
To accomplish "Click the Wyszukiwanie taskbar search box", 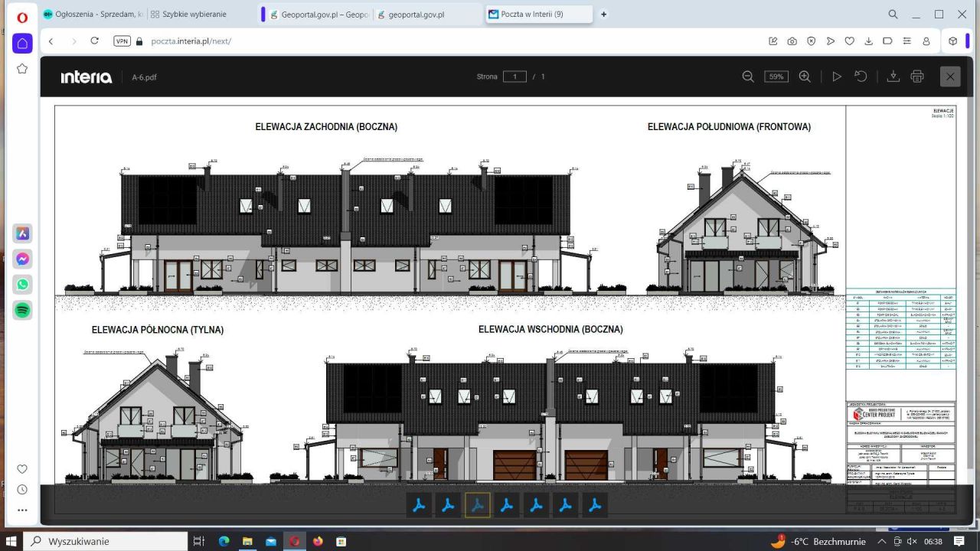I will [106, 541].
